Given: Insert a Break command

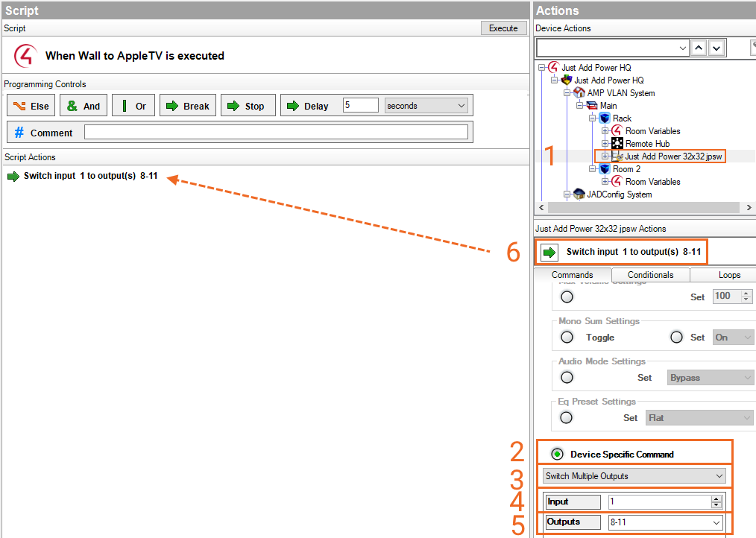Looking at the screenshot, I should [x=188, y=106].
